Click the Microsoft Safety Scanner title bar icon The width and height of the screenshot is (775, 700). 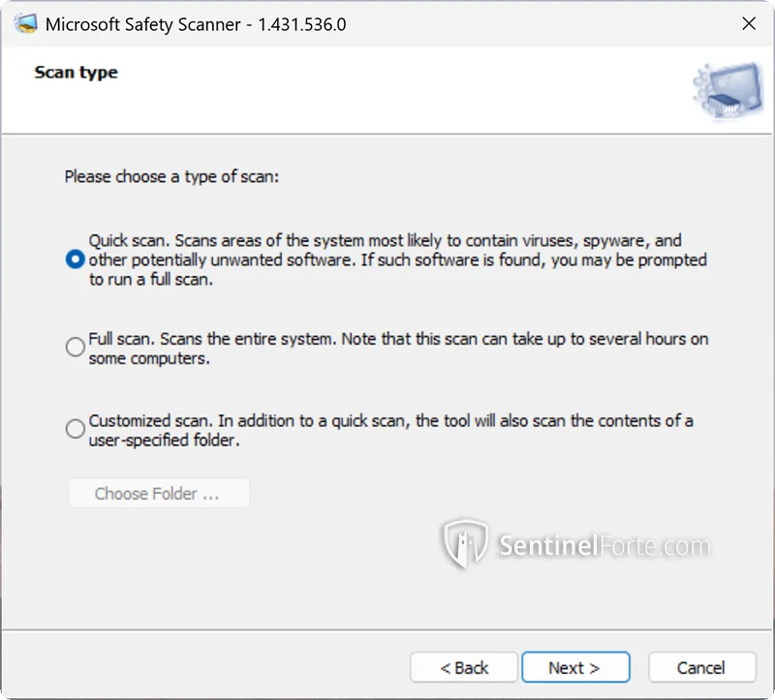(24, 24)
